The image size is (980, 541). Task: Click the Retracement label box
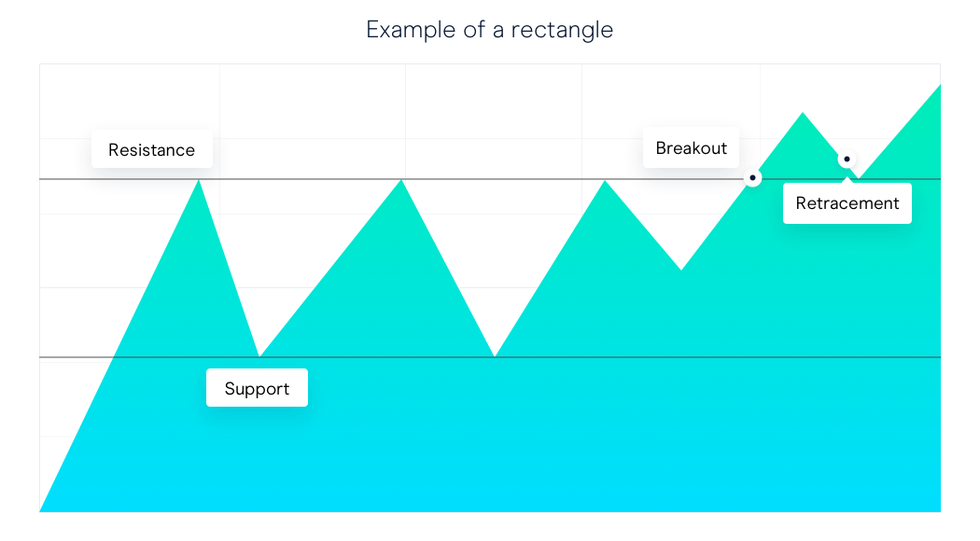click(x=847, y=203)
